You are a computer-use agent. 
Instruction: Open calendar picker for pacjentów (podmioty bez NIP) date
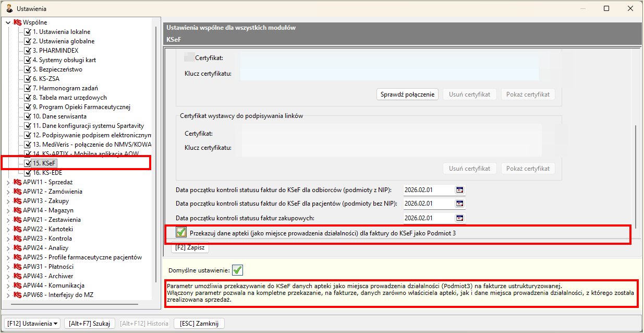460,204
